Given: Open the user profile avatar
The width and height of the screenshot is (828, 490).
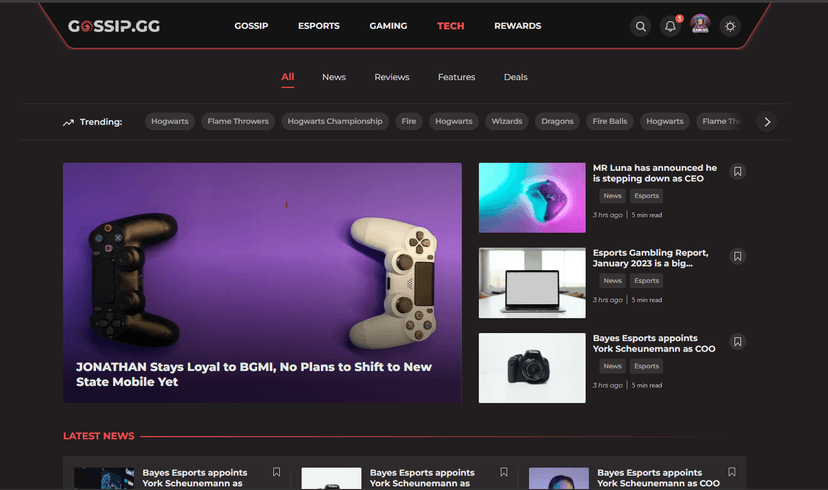Looking at the screenshot, I should (700, 24).
